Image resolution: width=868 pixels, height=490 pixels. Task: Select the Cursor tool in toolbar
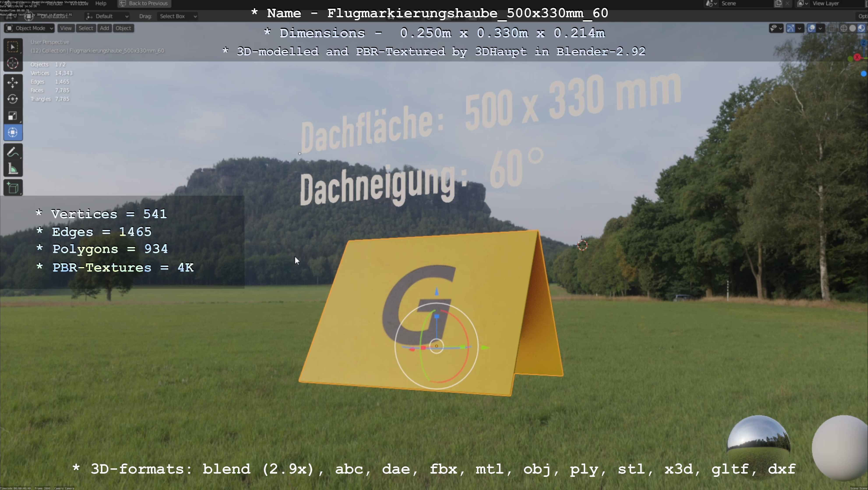pyautogui.click(x=13, y=63)
